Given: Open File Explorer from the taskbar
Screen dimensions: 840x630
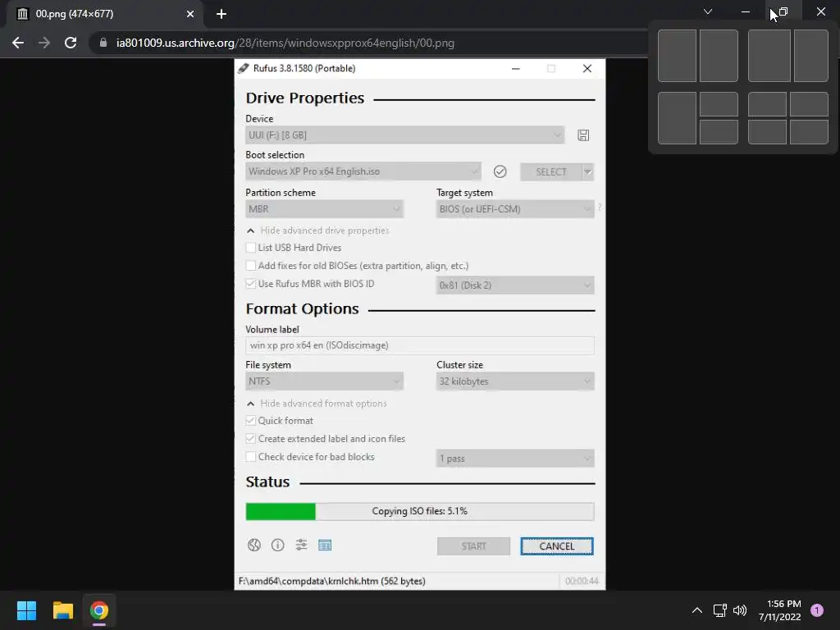Looking at the screenshot, I should click(x=62, y=610).
